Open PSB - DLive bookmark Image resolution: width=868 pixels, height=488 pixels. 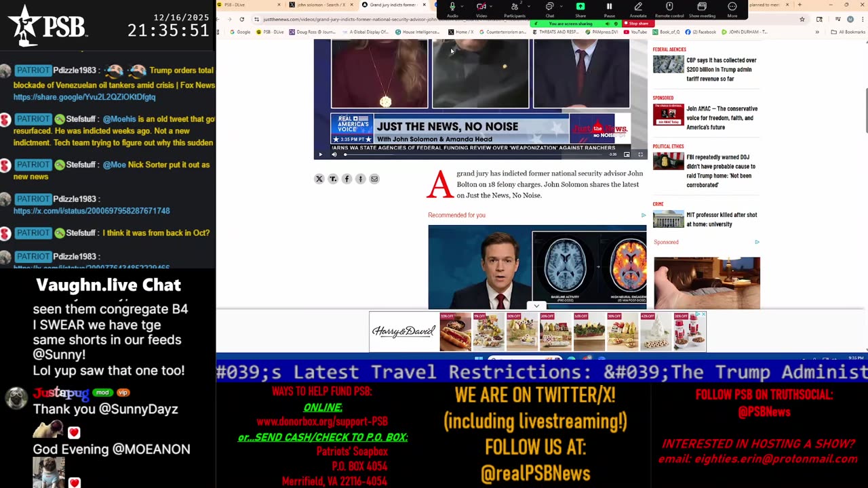click(270, 32)
